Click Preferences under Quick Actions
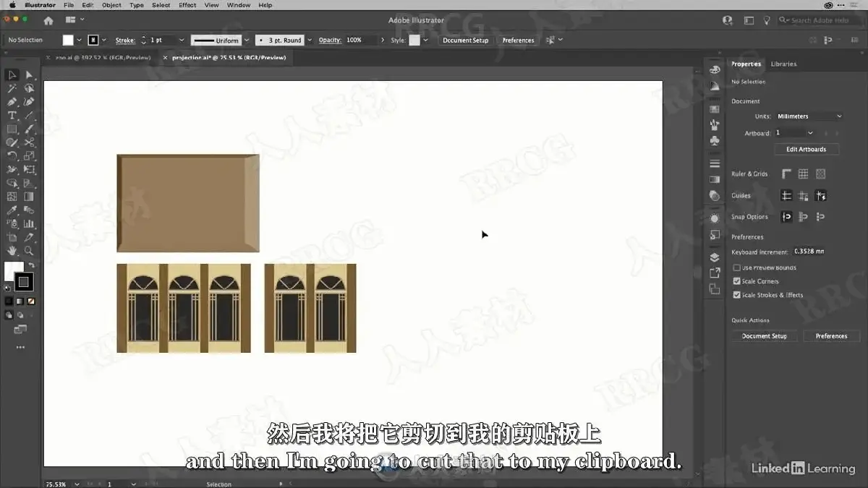This screenshot has height=488, width=868. (832, 336)
